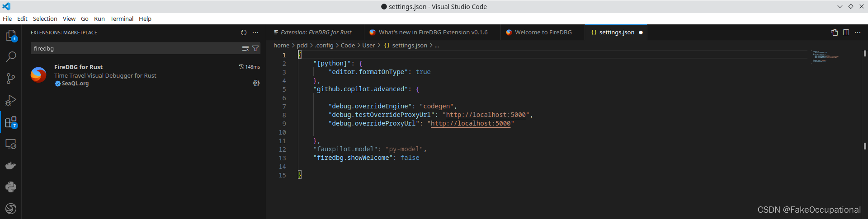Open the Edit menu
Screen dimensions: 868x219
[x=22, y=19]
